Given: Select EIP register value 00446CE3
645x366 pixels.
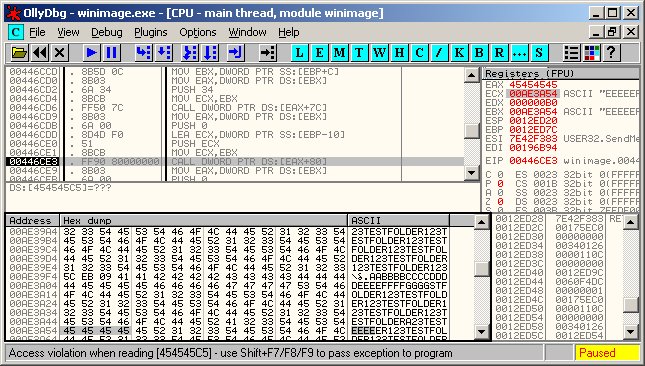Looking at the screenshot, I should (533, 160).
